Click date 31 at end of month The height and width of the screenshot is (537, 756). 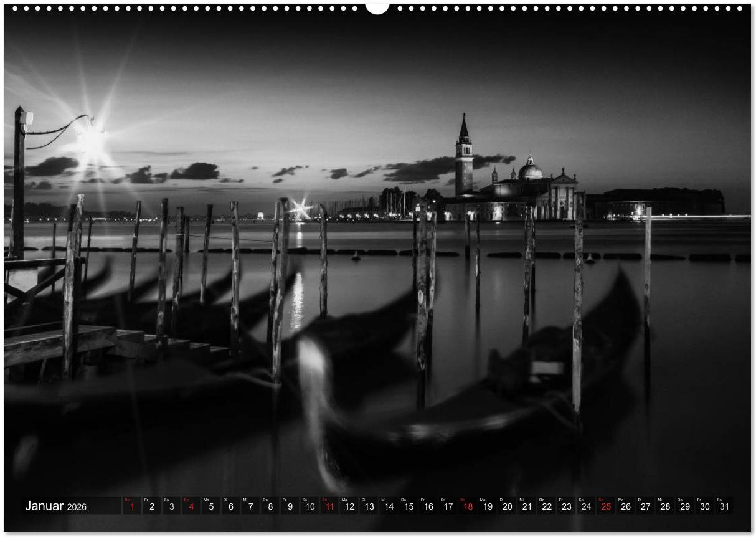coord(724,506)
